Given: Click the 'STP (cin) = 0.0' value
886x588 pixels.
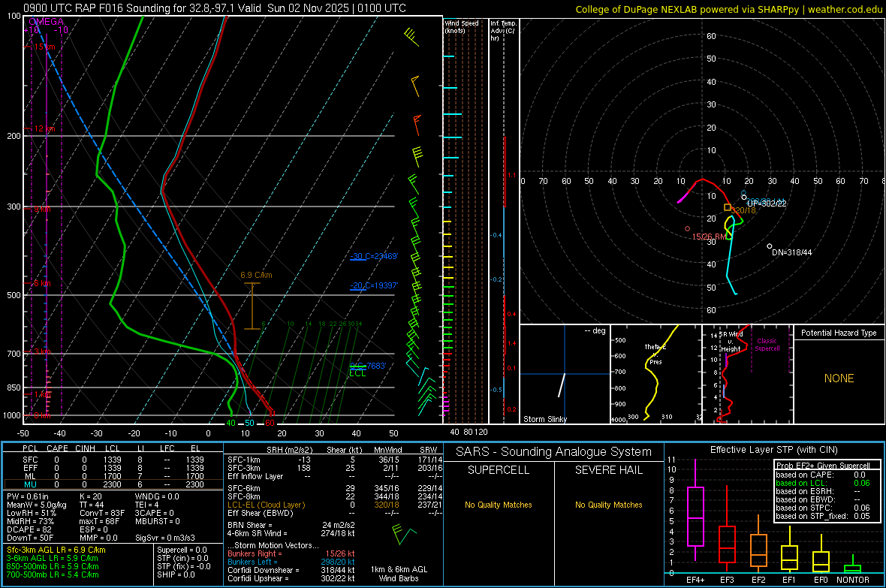Looking at the screenshot, I should [182, 558].
